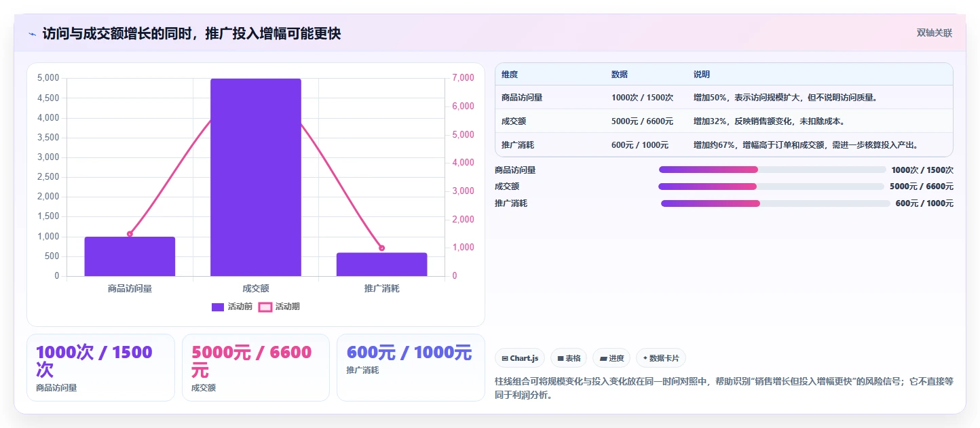Click the lightning icon beside the title
Screen dimensions: 980x428
32,34
